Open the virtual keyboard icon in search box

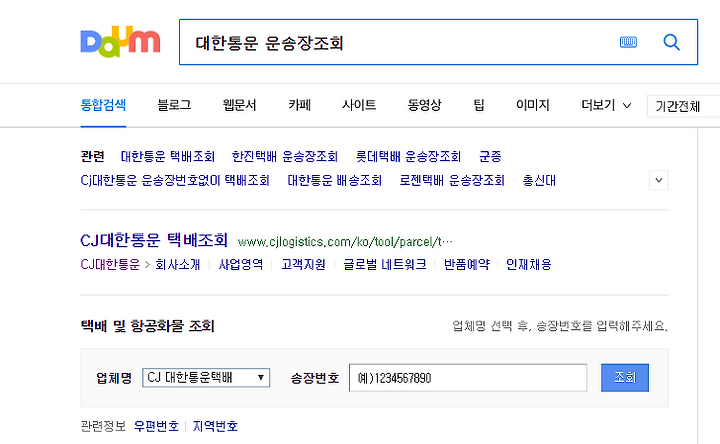point(628,42)
